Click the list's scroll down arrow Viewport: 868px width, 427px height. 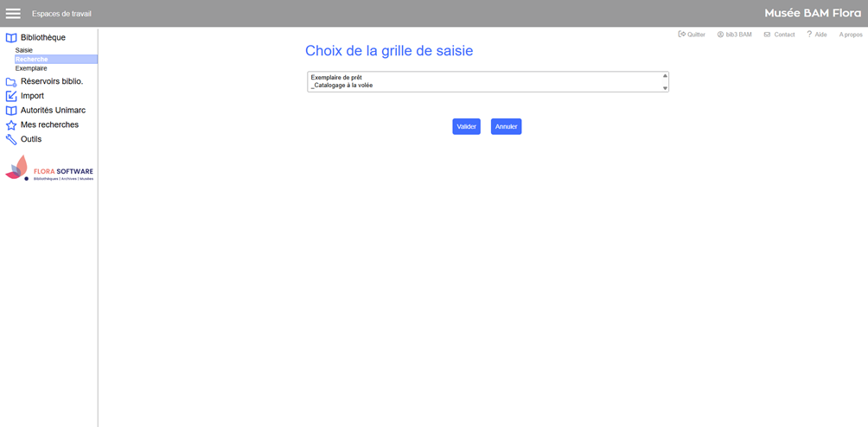(665, 88)
